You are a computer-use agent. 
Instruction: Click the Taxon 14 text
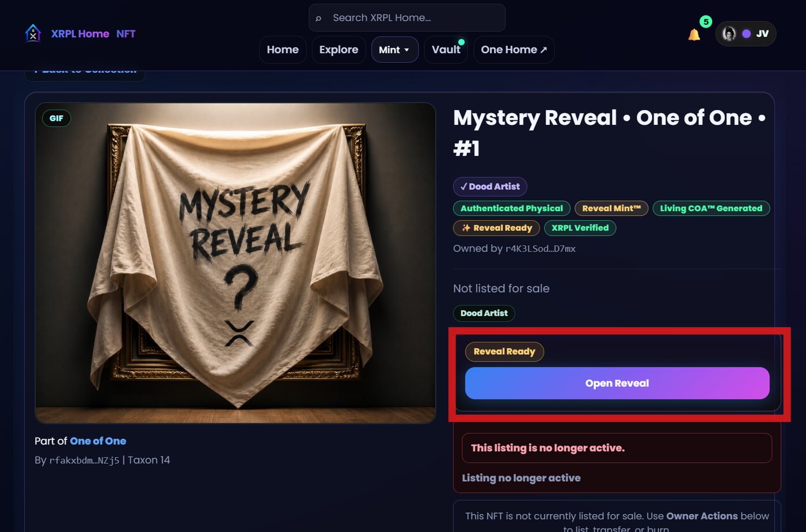[x=149, y=460]
